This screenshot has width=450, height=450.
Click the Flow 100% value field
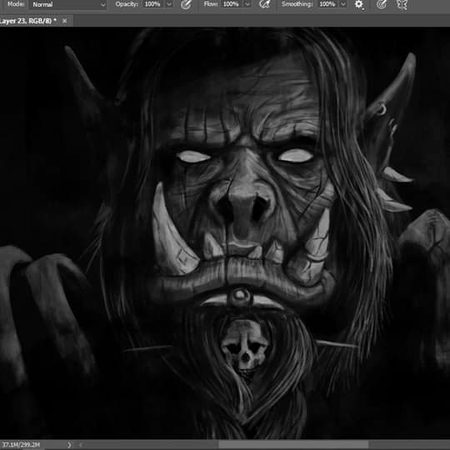[231, 4]
